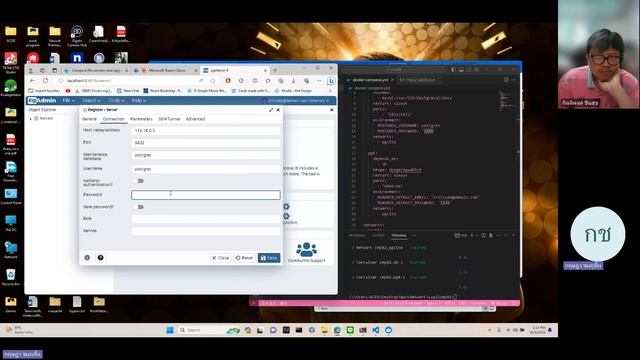Open Visual Studio Code from the taskbar
This screenshot has width=640, height=360.
tap(376, 330)
